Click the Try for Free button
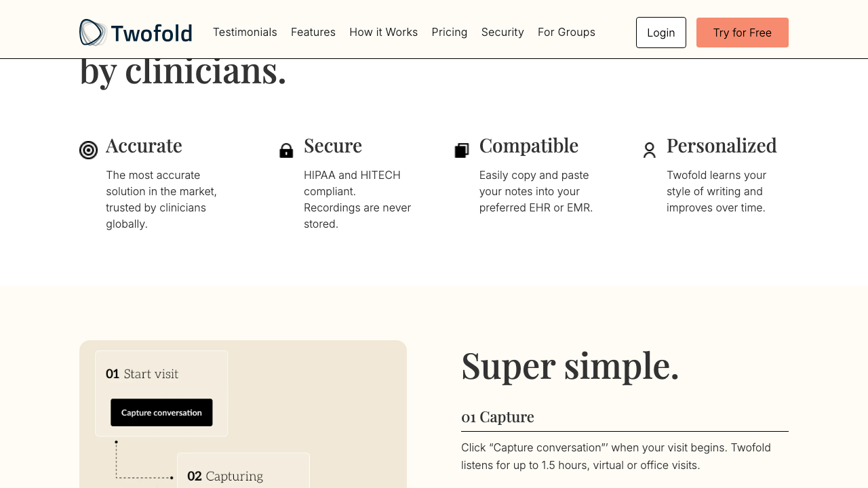This screenshot has height=488, width=868. pos(743,33)
